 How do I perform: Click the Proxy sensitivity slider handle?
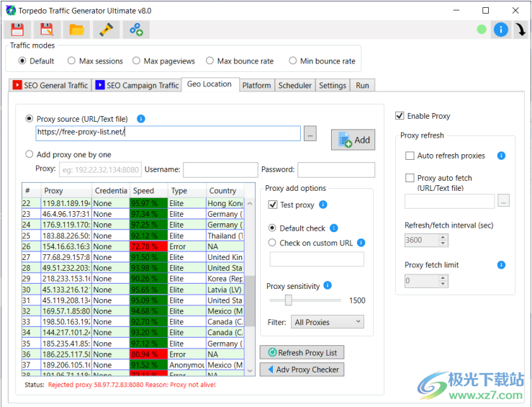pos(289,300)
